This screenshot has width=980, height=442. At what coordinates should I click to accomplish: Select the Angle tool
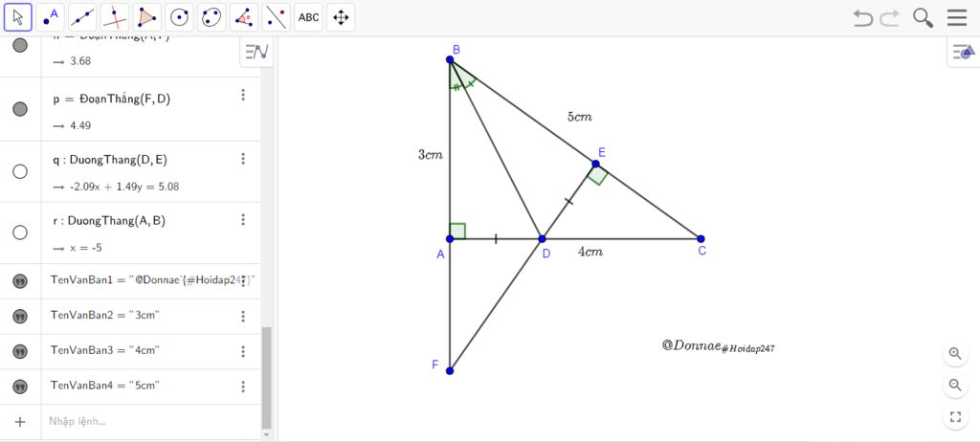(244, 17)
